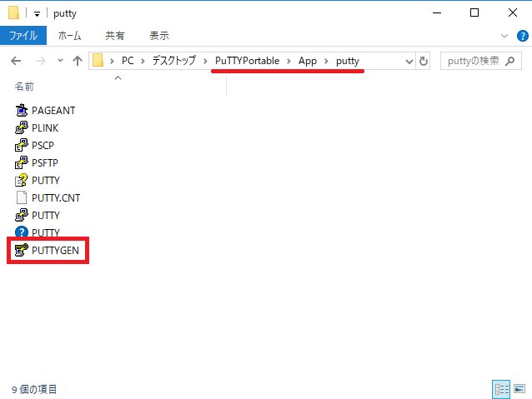
Task: Click the PLINK file icon
Action: [x=22, y=127]
